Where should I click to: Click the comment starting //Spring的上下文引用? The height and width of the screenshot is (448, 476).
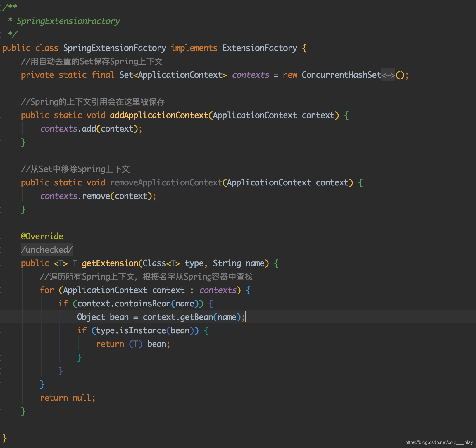click(x=93, y=102)
